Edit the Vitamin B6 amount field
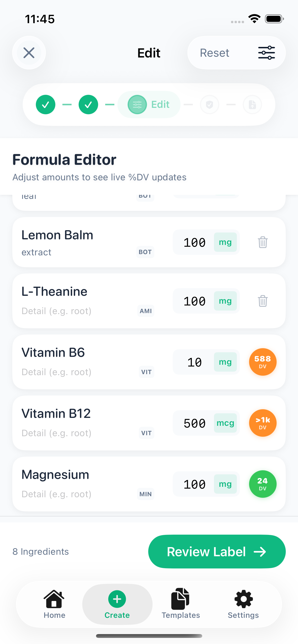The image size is (298, 644). 195,362
